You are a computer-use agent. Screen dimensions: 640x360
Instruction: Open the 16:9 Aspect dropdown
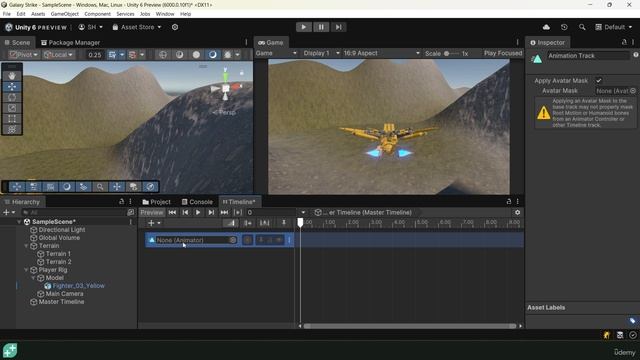pos(381,53)
